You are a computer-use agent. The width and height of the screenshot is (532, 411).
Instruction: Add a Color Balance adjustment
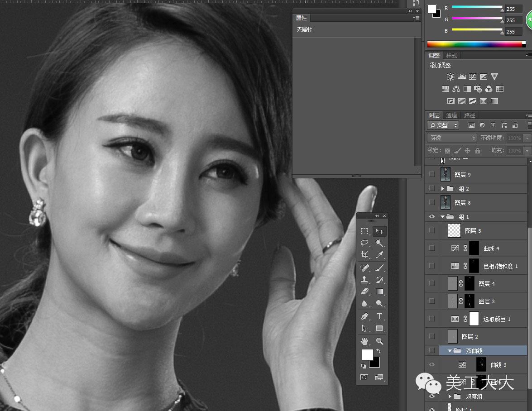click(456, 89)
